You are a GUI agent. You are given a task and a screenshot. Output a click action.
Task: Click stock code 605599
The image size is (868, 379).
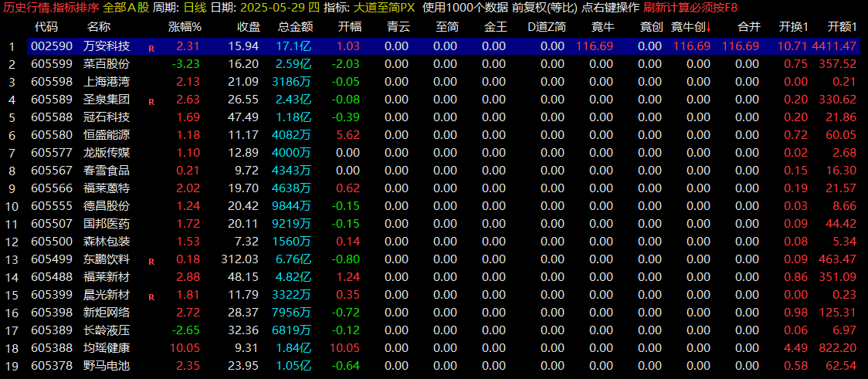[x=52, y=64]
